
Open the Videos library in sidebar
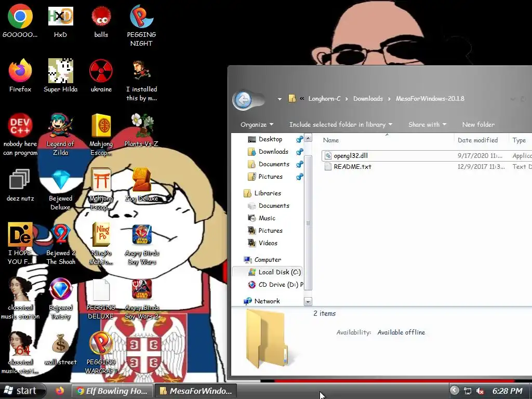click(x=268, y=243)
